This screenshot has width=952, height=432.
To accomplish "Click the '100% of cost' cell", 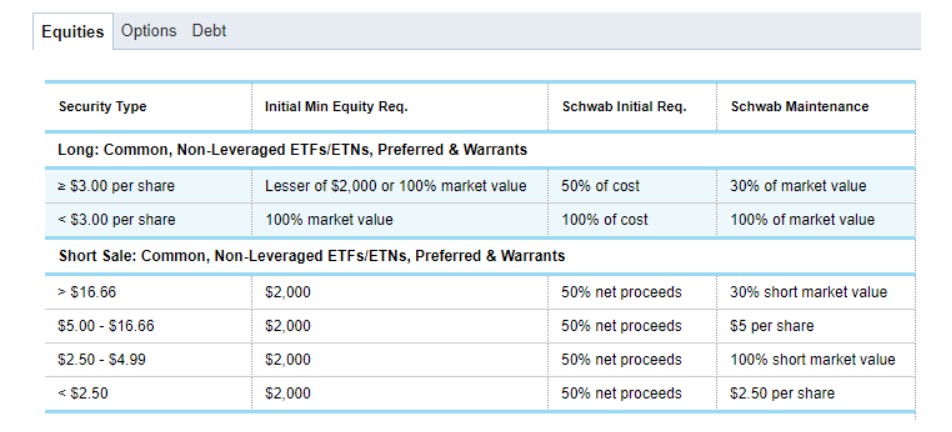I will (x=605, y=219).
